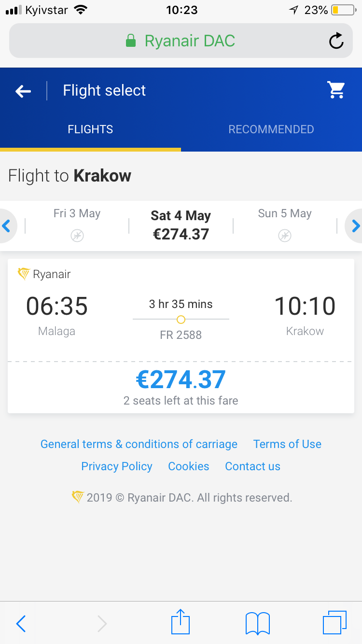Select the FLIGHTS tab
This screenshot has width=362, height=644.
click(90, 129)
